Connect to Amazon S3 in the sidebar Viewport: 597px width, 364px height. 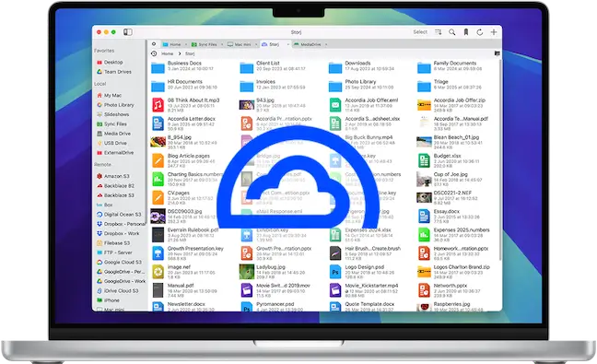click(113, 176)
